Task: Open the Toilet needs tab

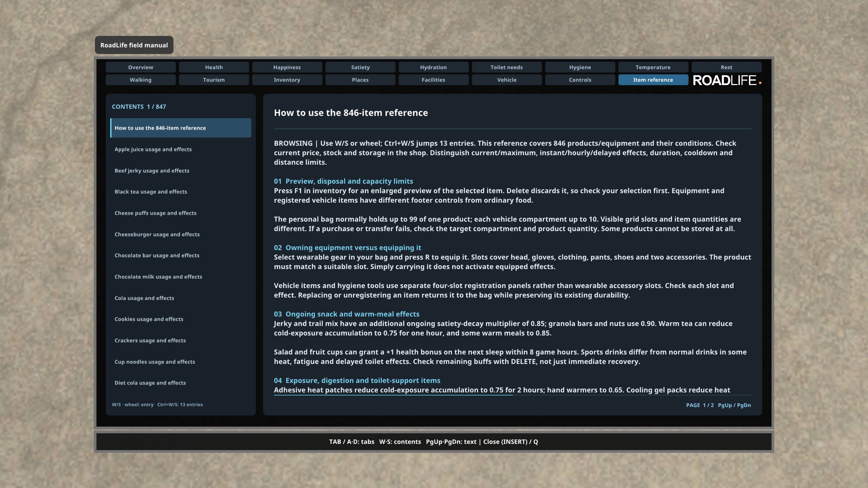Action: point(507,67)
